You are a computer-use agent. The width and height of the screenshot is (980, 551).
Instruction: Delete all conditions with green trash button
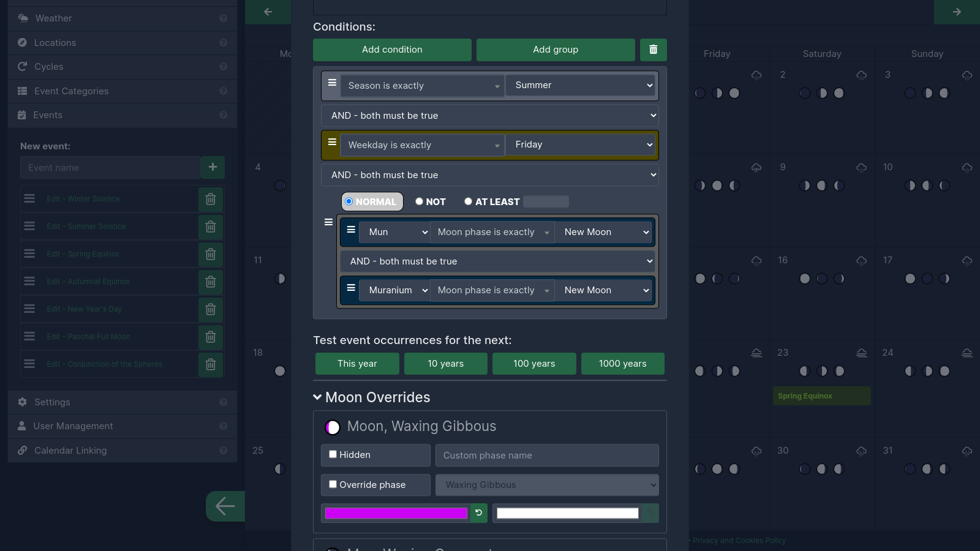pos(653,50)
